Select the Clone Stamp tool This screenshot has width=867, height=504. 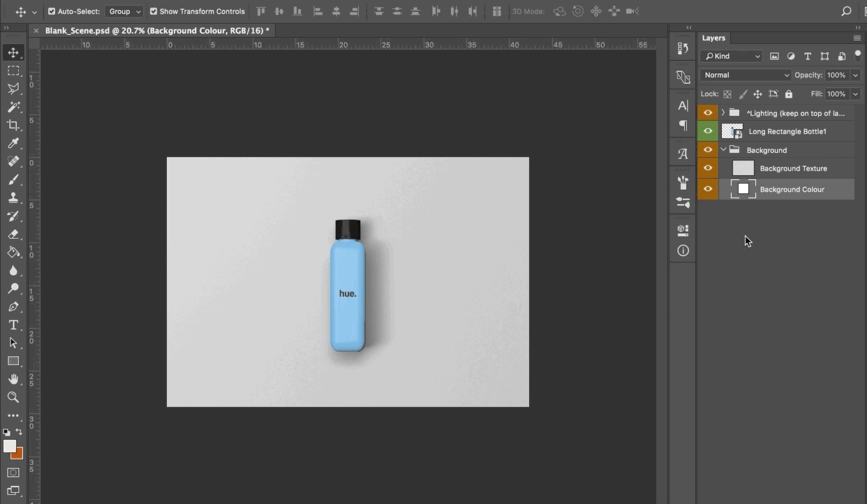13,198
